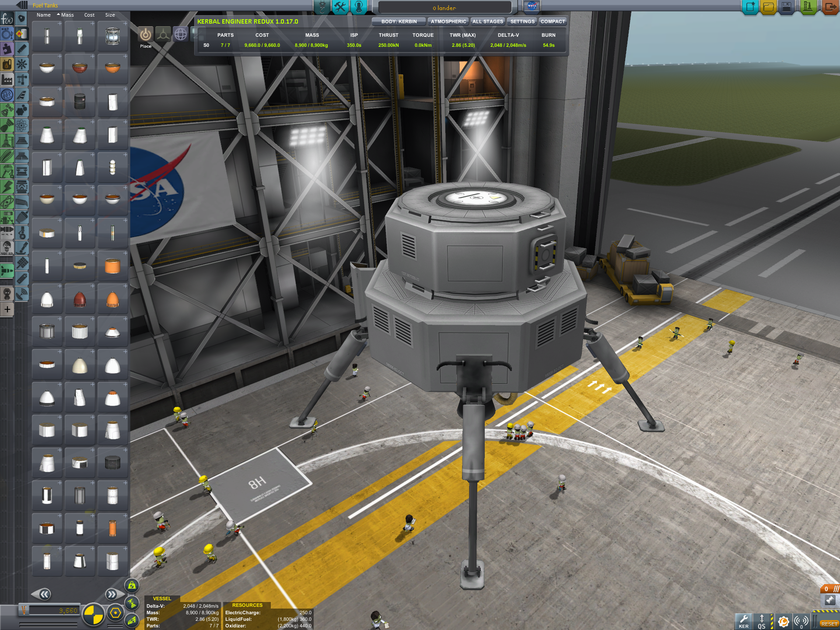Toggle the symmetry mode button

tap(93, 614)
